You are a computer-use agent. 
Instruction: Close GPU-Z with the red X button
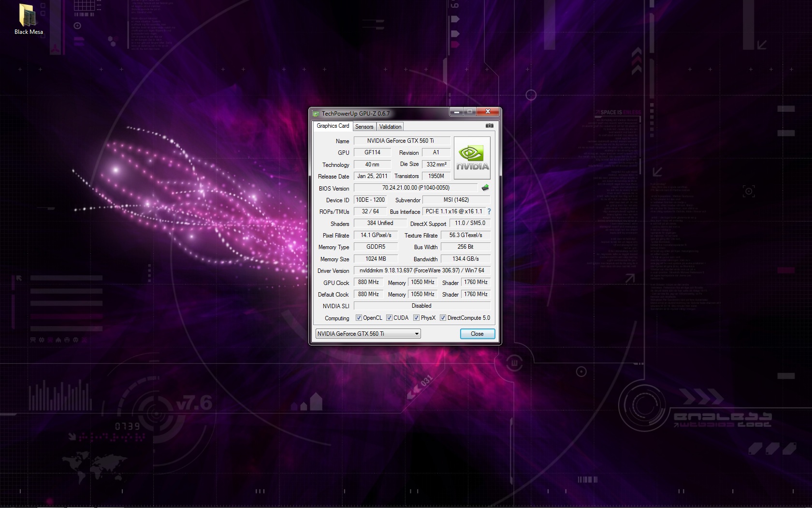[488, 112]
